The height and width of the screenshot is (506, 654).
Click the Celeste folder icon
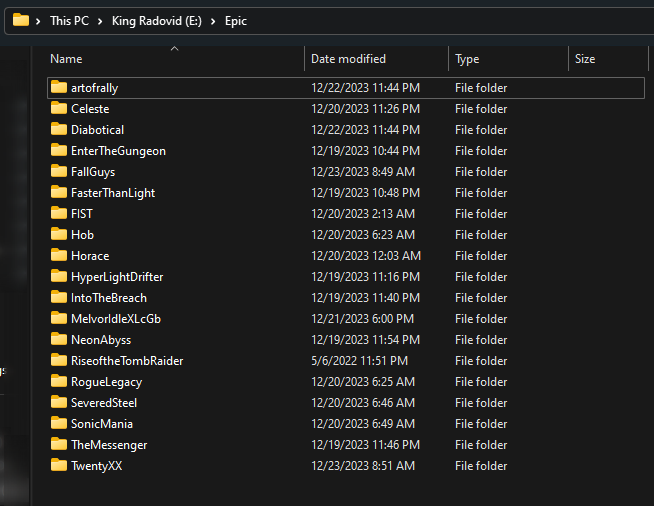tap(59, 108)
